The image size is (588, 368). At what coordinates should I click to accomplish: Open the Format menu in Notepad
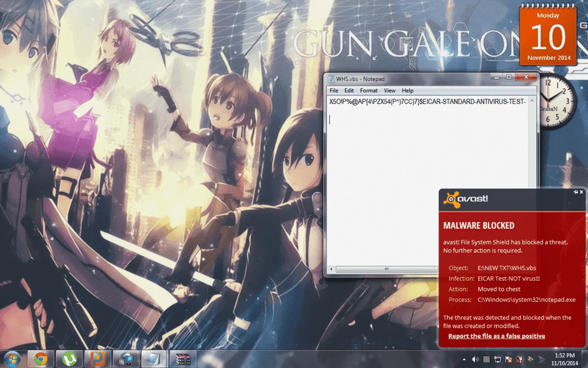coord(369,90)
